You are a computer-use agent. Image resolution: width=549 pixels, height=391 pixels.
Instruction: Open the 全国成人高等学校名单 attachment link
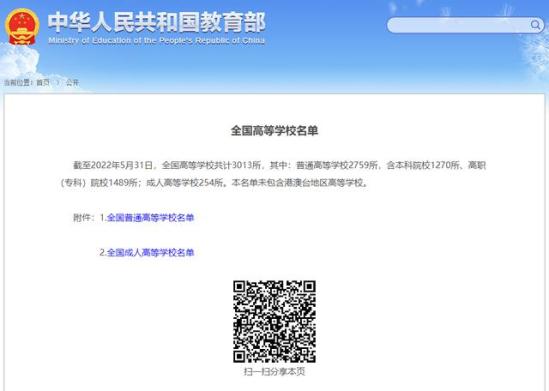[150, 252]
